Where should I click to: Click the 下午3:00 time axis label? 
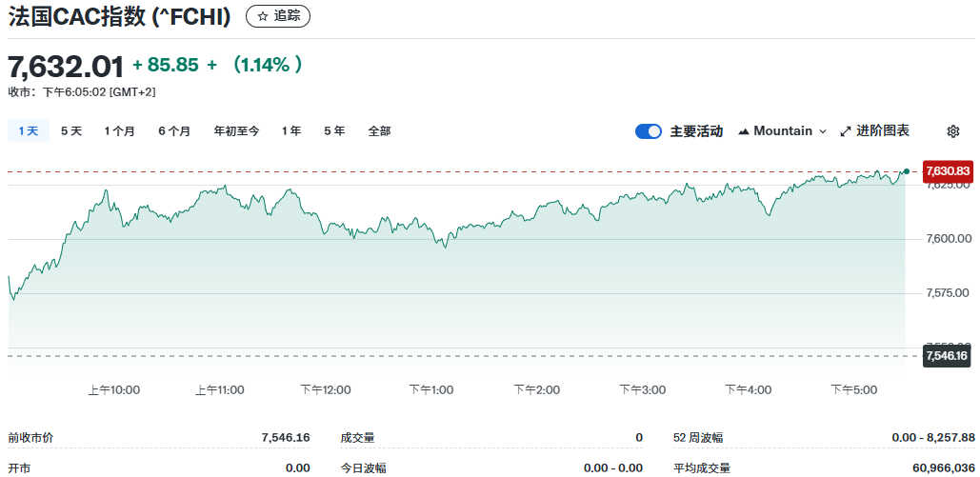(x=643, y=390)
